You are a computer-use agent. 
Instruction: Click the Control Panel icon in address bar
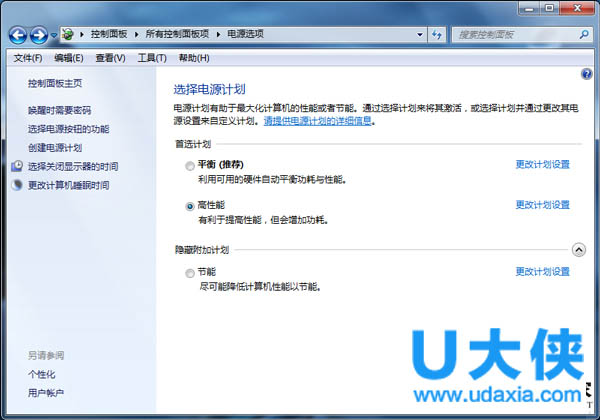(x=68, y=35)
